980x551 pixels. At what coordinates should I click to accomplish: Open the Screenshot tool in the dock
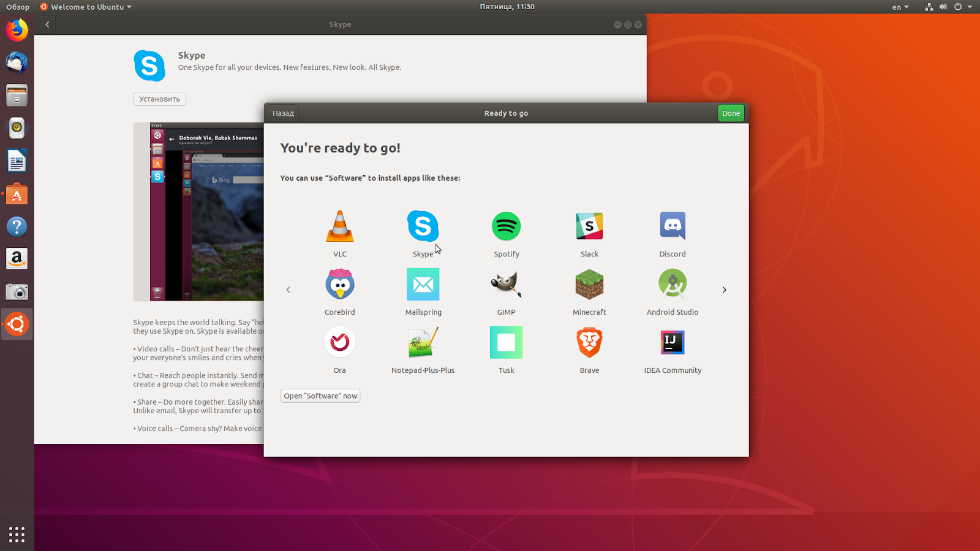coord(17,292)
